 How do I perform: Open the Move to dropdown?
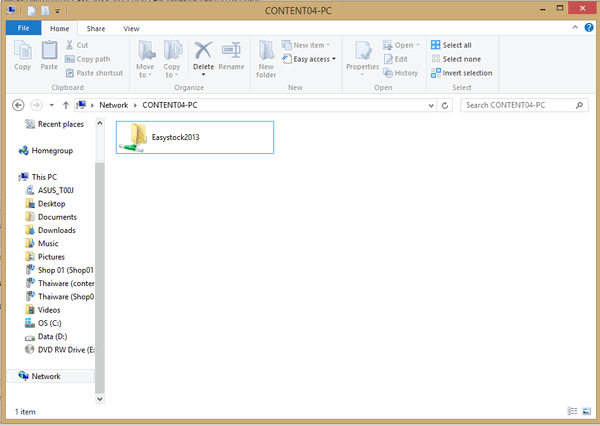[x=145, y=59]
